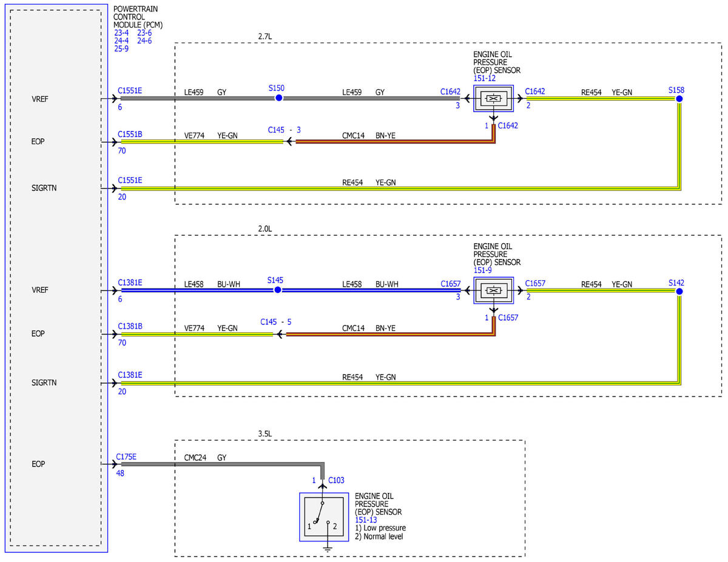The width and height of the screenshot is (728, 562).
Task: Click the VE774 YE-GN label next to C1551B
Action: (x=211, y=136)
